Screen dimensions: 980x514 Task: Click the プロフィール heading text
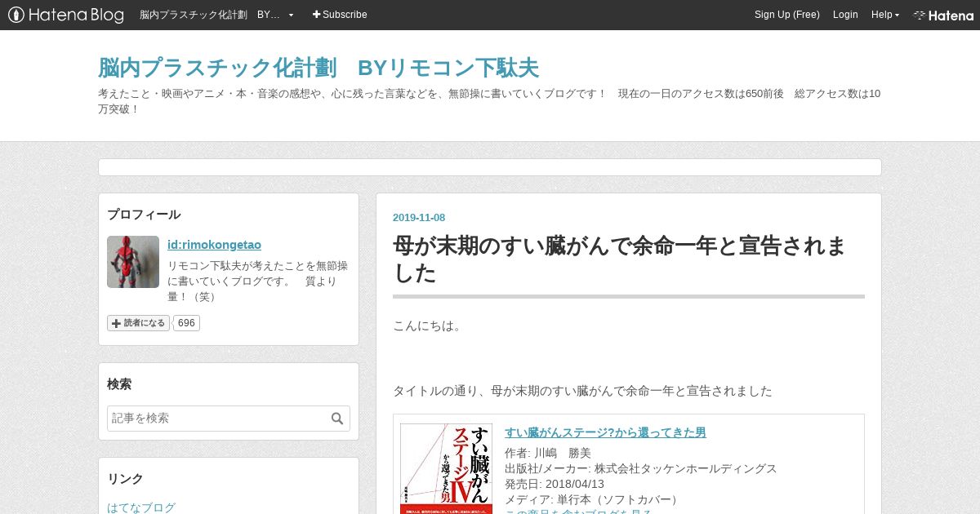[144, 215]
